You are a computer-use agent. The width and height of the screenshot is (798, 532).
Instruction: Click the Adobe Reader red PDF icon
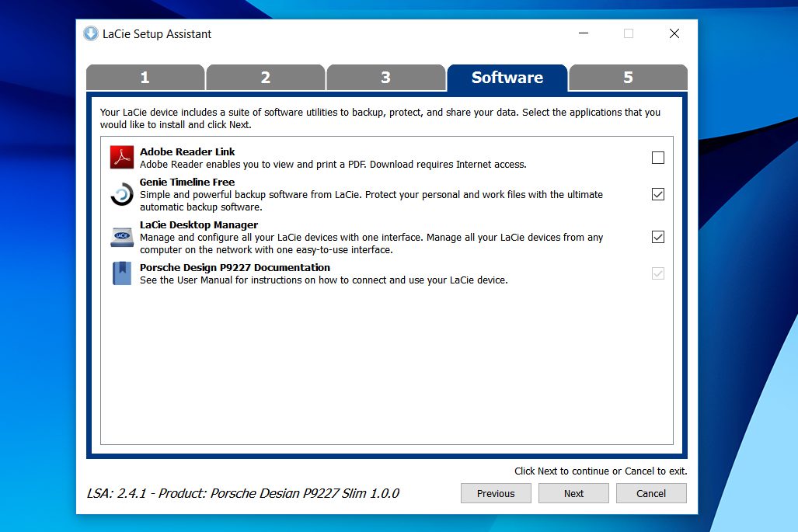coord(122,157)
